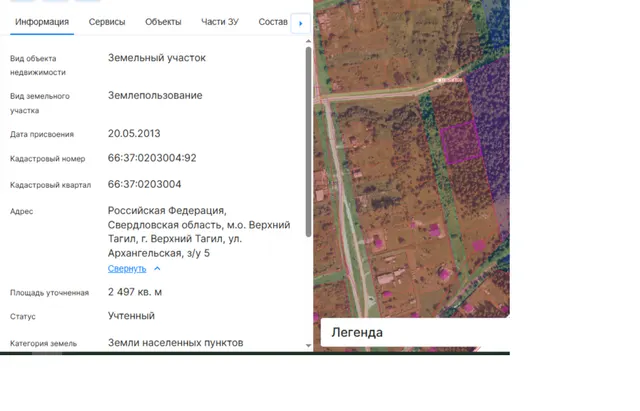Image resolution: width=640 pixels, height=411 pixels.
Task: Click the Вид земельного участка label
Action: pyautogui.click(x=40, y=103)
